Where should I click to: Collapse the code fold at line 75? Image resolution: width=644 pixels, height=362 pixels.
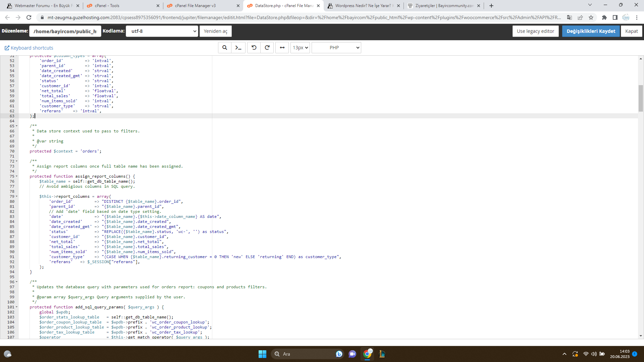[17, 176]
